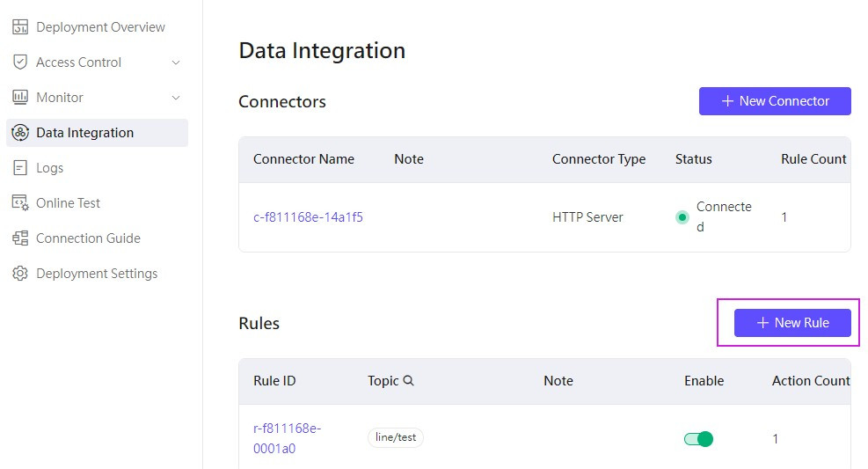
Task: Click the Deployment Overview sidebar icon
Action: 19,27
